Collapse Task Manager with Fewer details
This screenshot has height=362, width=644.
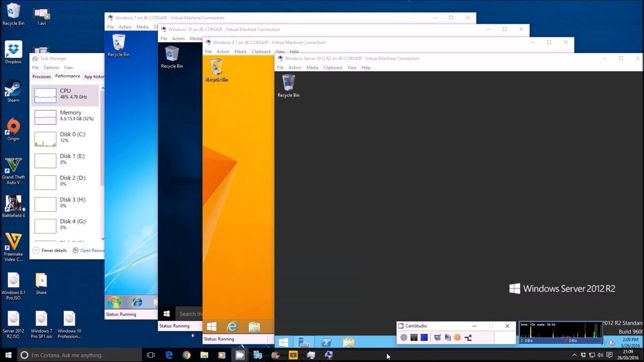[x=49, y=250]
